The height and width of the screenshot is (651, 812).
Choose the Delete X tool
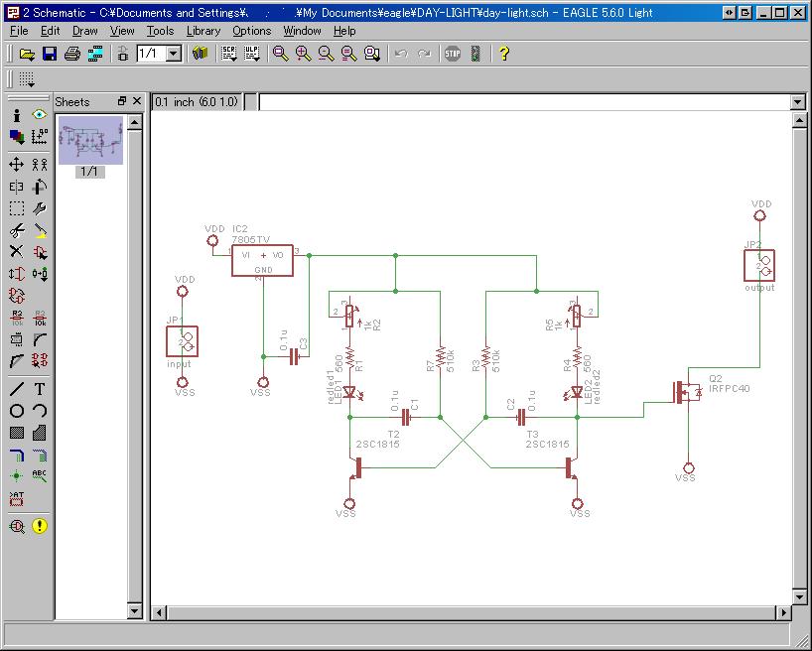(x=17, y=252)
